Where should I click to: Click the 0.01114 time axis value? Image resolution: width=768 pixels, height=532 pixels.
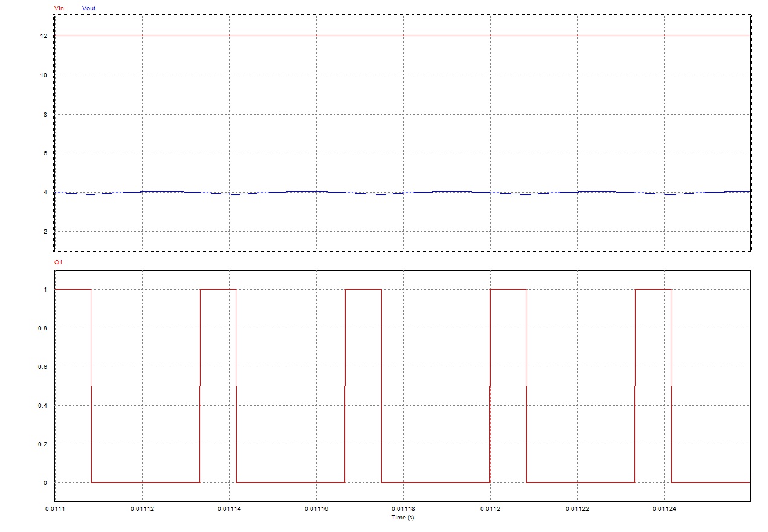tap(229, 509)
